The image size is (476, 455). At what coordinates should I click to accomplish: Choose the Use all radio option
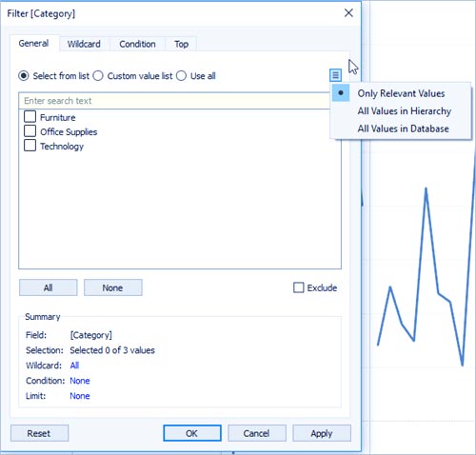tap(181, 76)
